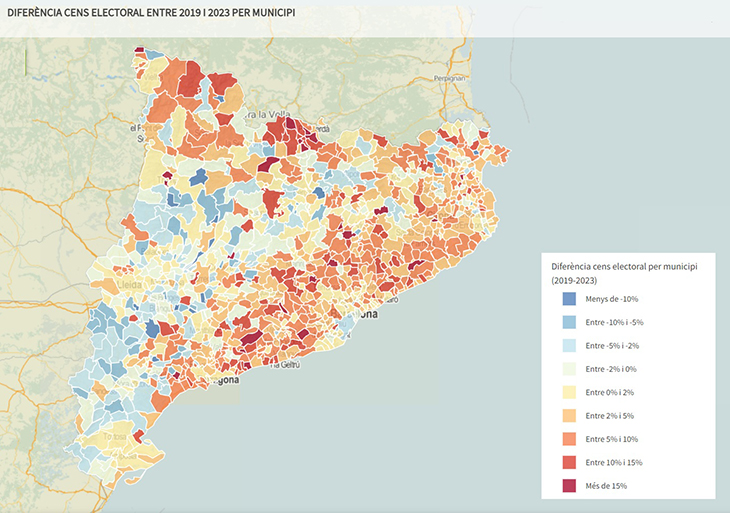Click the 'Entre -10% i -5%' legend swatch
Screen dimensions: 730x513
(x=569, y=322)
